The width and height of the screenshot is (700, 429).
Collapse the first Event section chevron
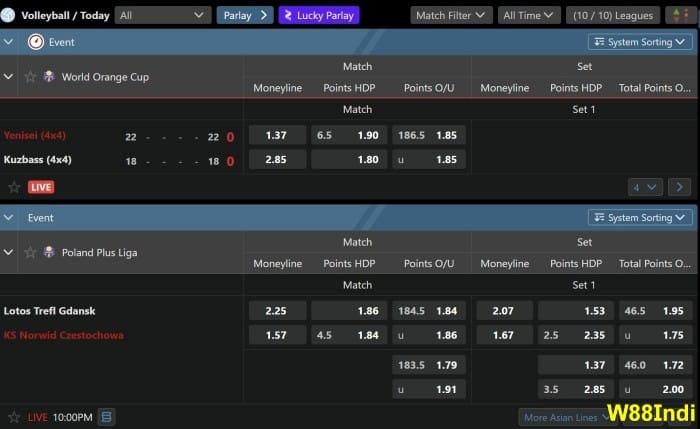(x=8, y=42)
